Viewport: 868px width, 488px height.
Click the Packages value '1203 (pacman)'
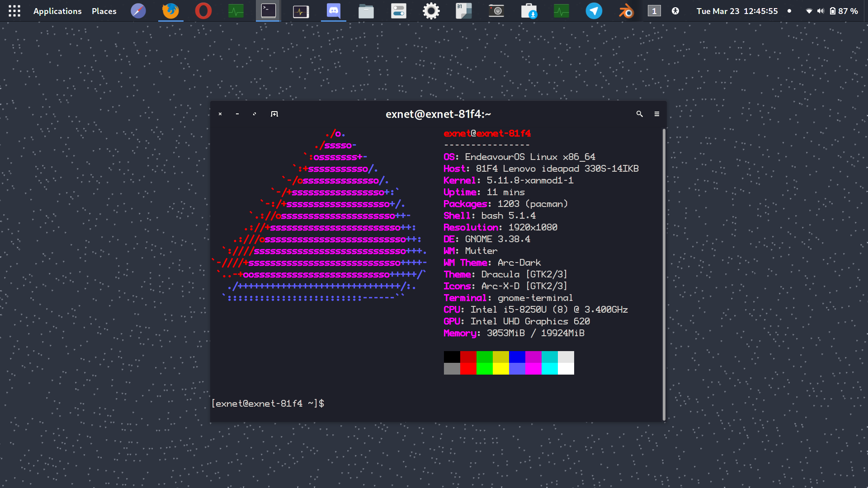pos(533,204)
